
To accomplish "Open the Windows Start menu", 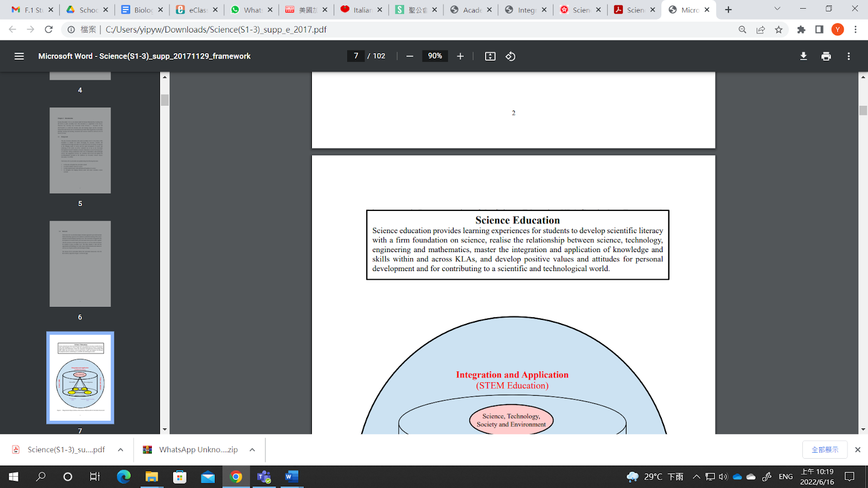I will pyautogui.click(x=13, y=477).
